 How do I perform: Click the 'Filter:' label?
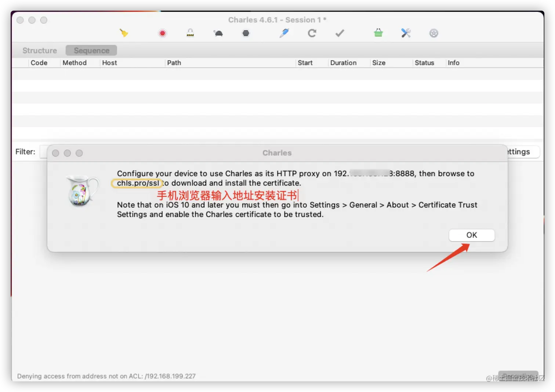pos(25,152)
